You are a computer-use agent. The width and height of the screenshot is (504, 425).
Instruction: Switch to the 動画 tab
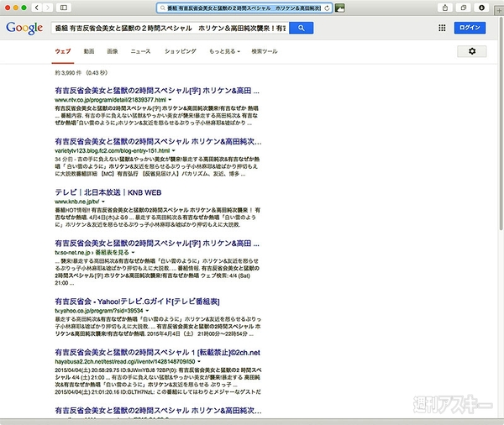pyautogui.click(x=89, y=51)
